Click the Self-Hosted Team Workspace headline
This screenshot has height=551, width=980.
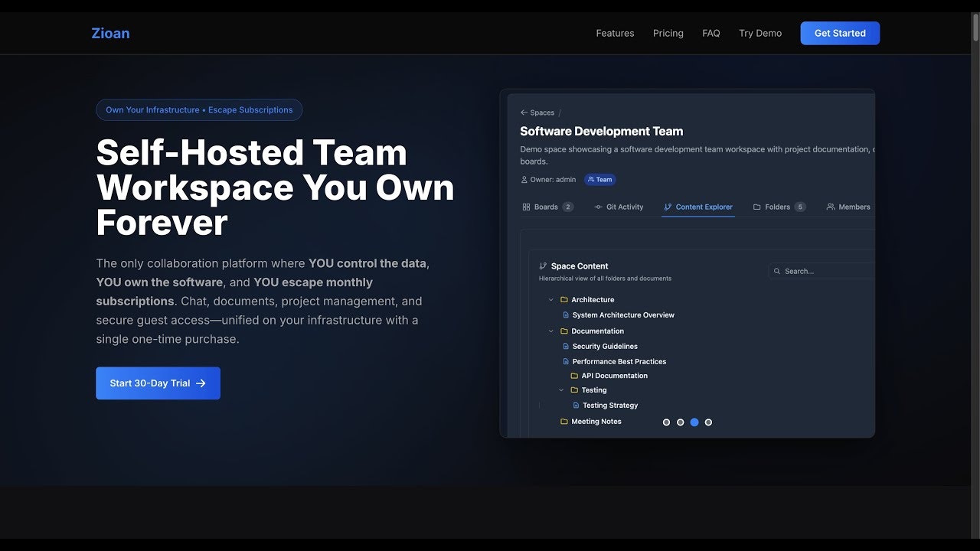point(276,187)
